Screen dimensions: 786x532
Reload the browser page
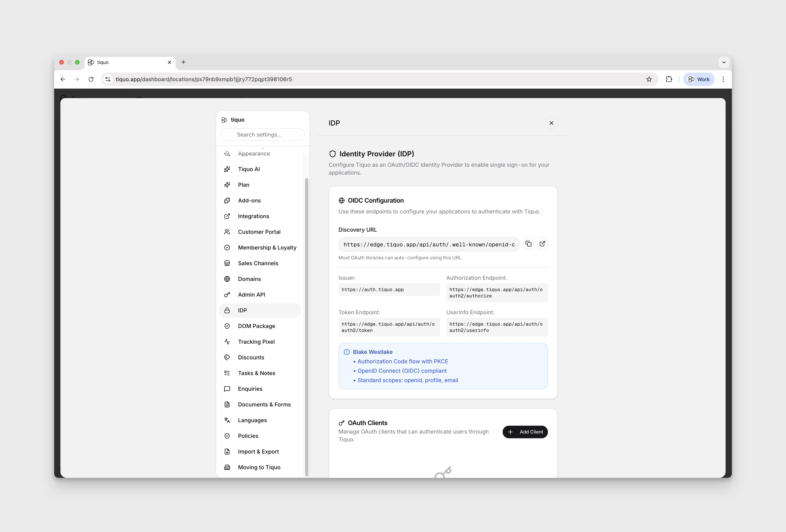[91, 79]
